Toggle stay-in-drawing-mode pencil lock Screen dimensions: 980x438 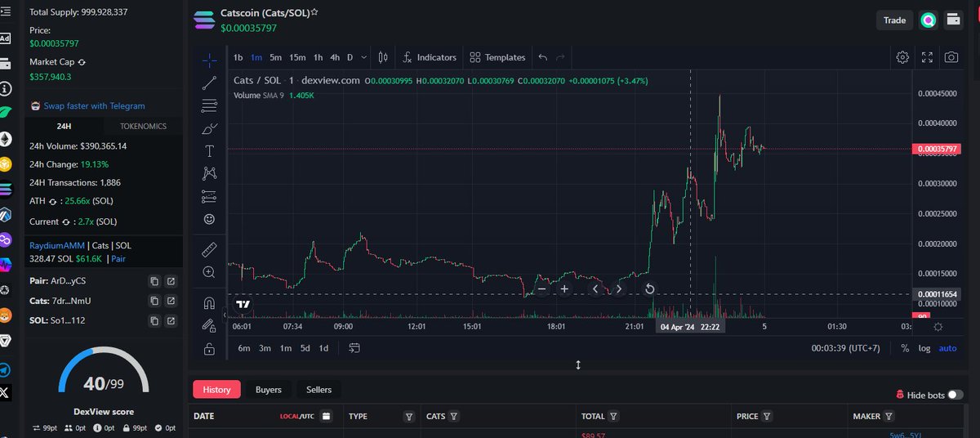(209, 325)
